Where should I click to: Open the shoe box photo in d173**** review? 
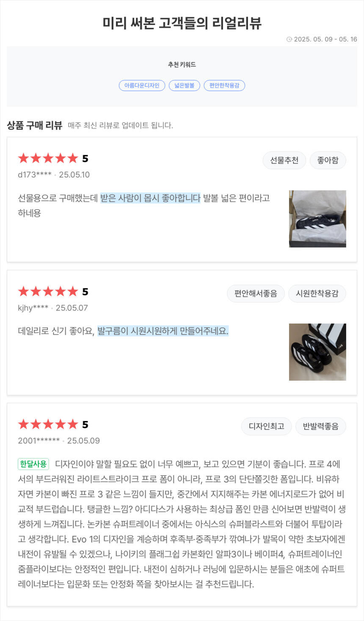click(x=317, y=219)
